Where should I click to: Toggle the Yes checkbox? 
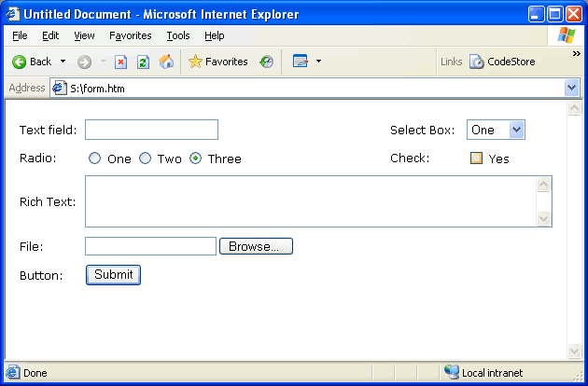pyautogui.click(x=476, y=159)
